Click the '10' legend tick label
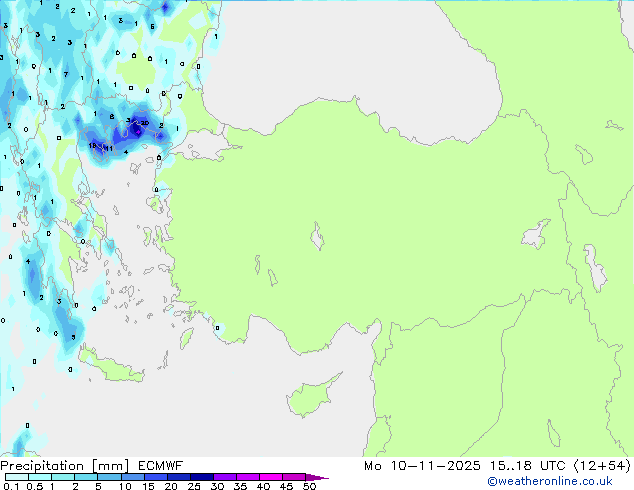This screenshot has width=634, height=490. coord(125,486)
